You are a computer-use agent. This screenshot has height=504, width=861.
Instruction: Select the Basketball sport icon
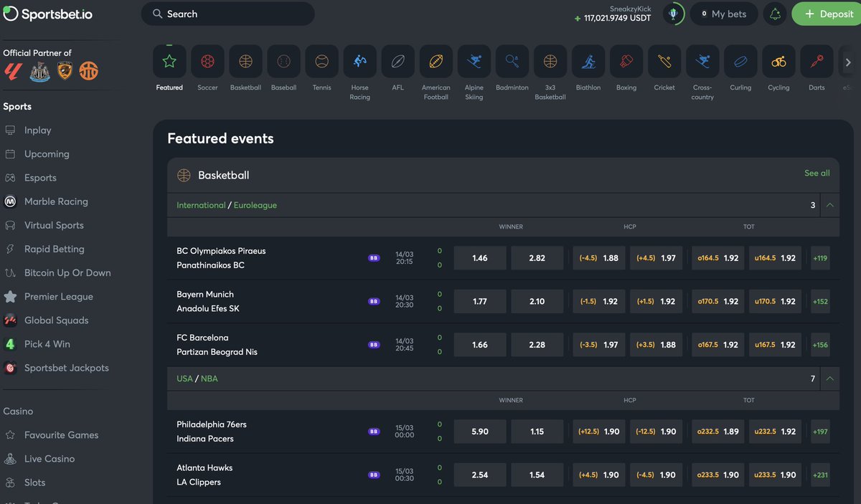coord(245,62)
